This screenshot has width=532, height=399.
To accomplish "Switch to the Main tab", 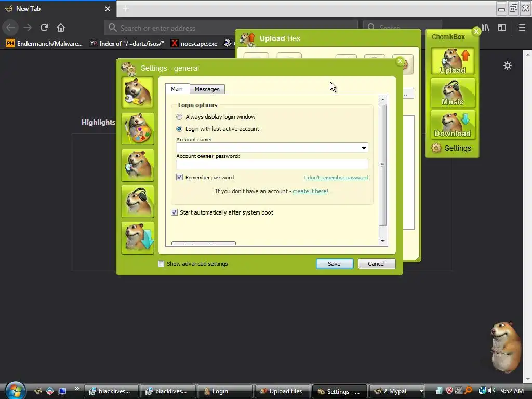I will pos(177,88).
